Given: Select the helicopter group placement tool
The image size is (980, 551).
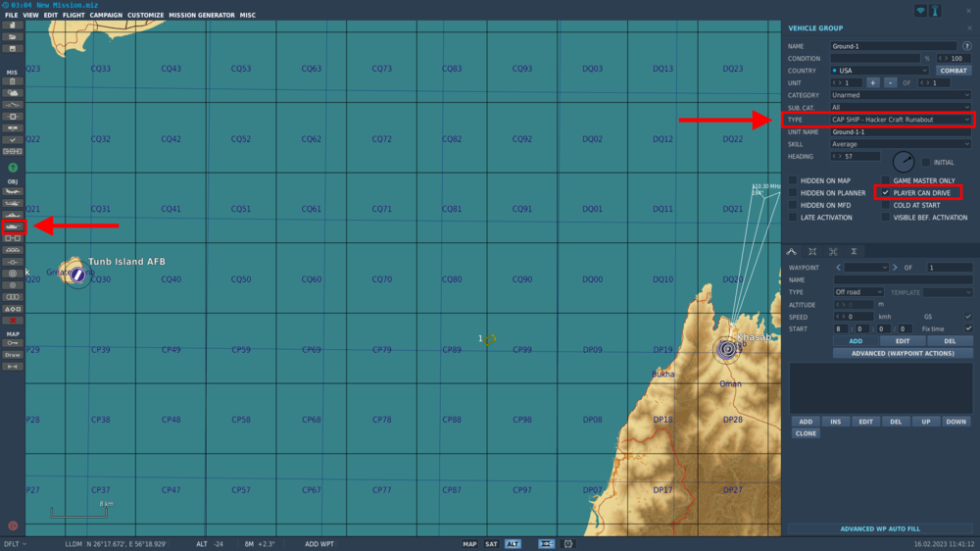Looking at the screenshot, I should (13, 203).
